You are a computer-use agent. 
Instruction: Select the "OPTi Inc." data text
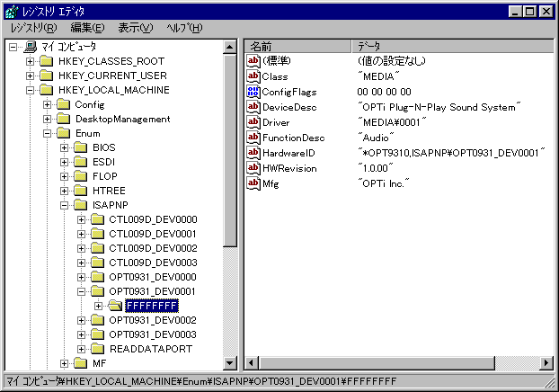coord(384,183)
